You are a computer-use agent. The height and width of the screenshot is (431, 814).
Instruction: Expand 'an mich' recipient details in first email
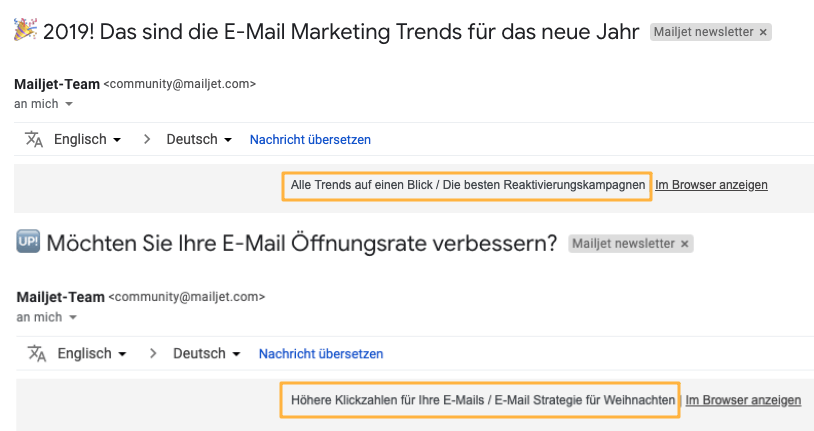coord(69,104)
